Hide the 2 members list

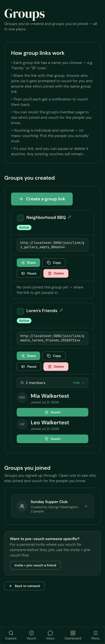(78, 383)
